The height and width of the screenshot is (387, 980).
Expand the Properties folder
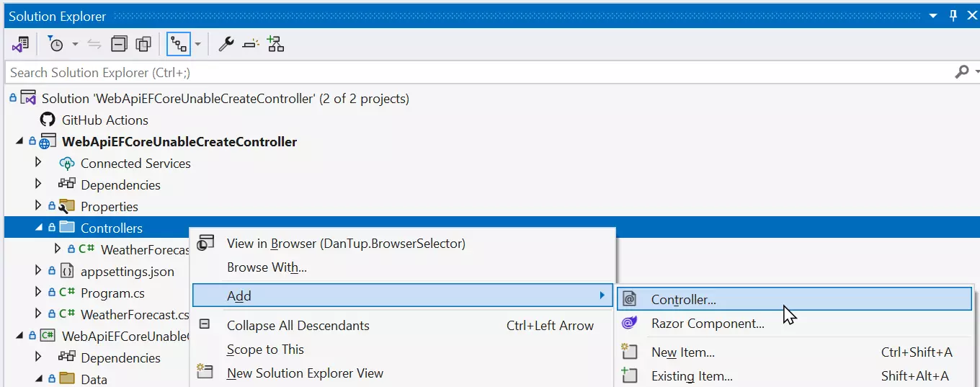pos(39,206)
